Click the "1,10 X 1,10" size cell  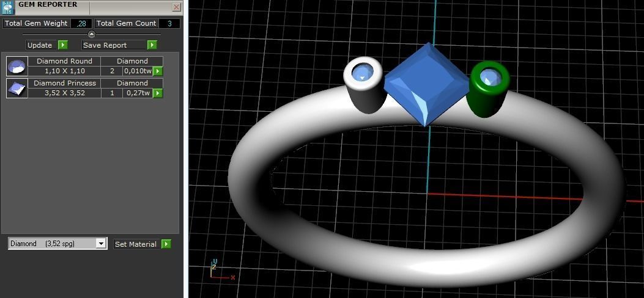tap(64, 71)
